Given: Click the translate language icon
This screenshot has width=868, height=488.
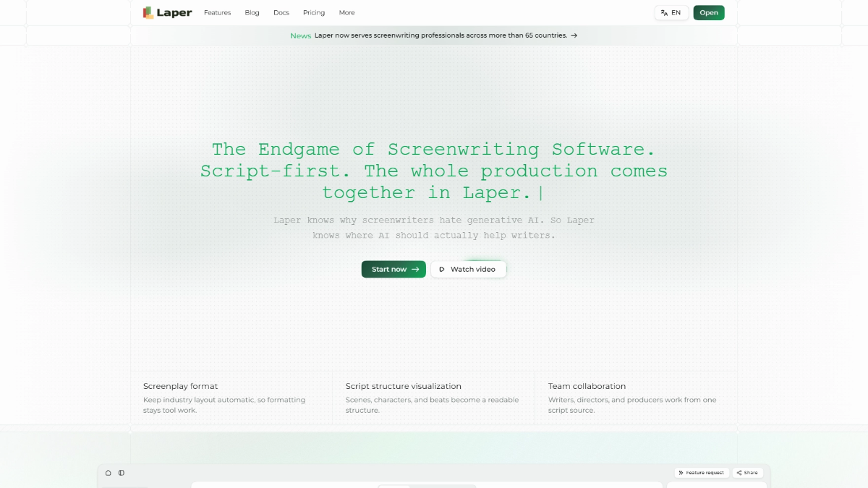Looking at the screenshot, I should coord(664,13).
